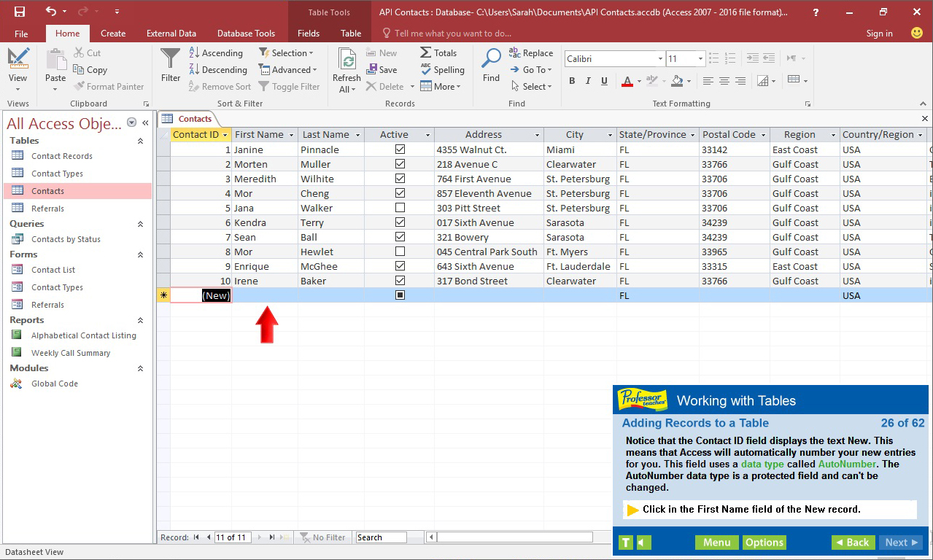Enable Active for Mor Hewlet's record
The image size is (933, 560).
tap(399, 252)
